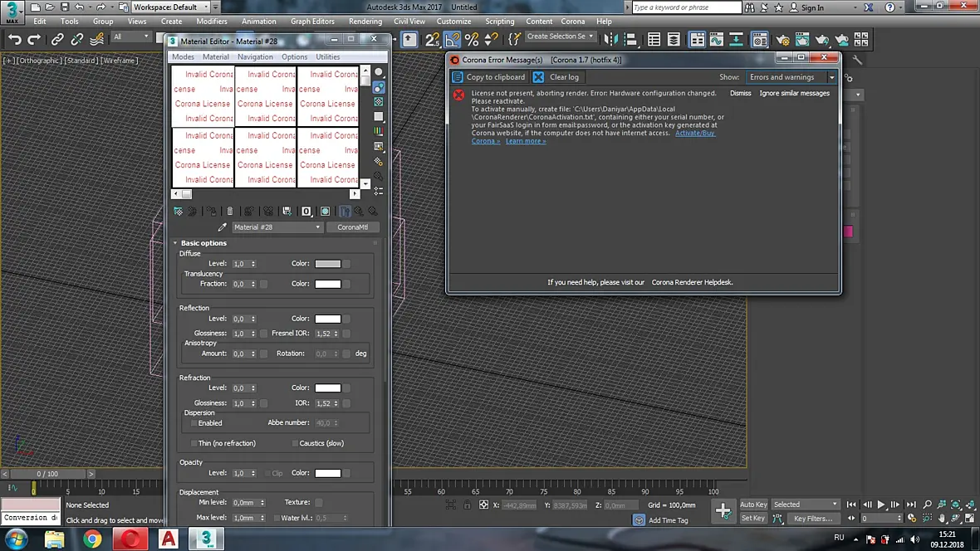
Task: Select Bind to Space Warp icon
Action: click(x=97, y=39)
